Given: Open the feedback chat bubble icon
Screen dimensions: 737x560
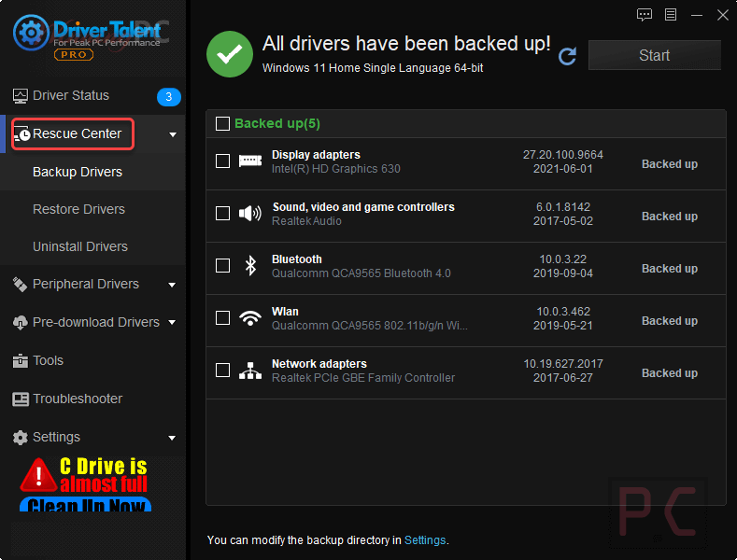Looking at the screenshot, I should tap(644, 15).
